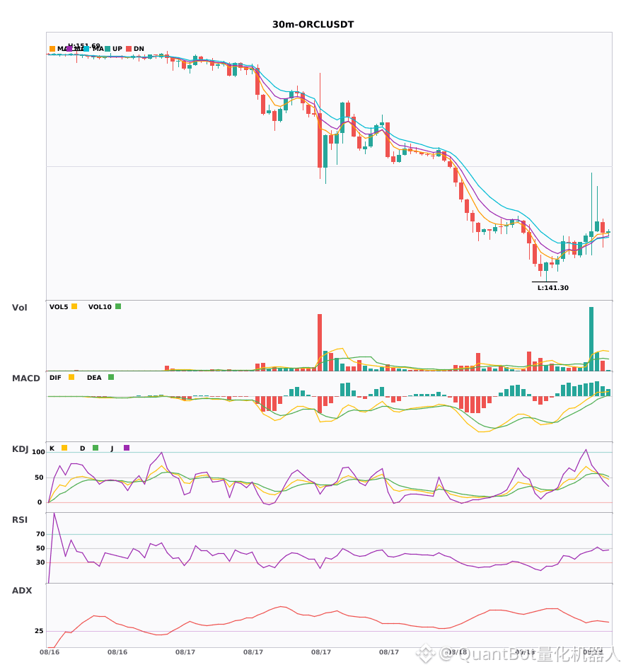
Task: Click the DEA legend text
Action: (94, 378)
